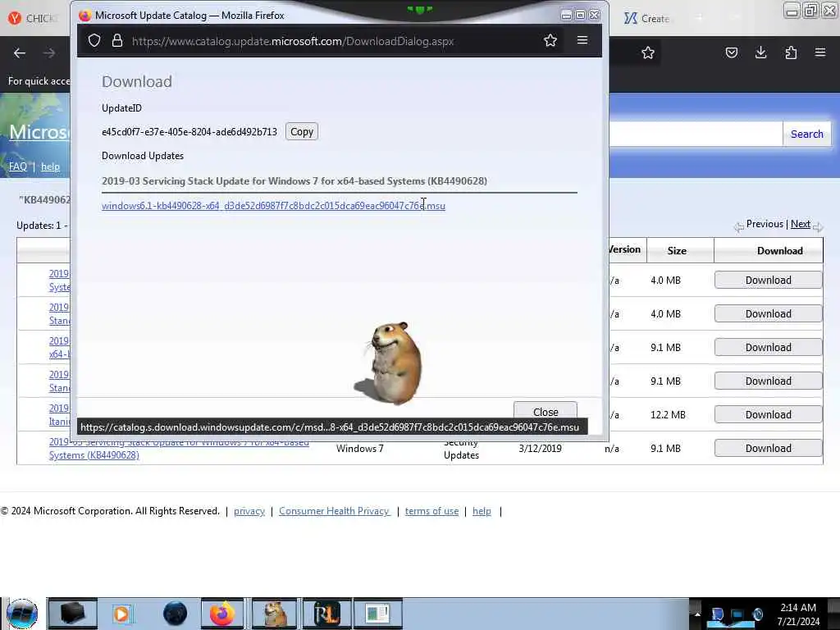Screen dimensions: 840x630
Task: Switch to the Yandex tab on left
Action: (32, 19)
